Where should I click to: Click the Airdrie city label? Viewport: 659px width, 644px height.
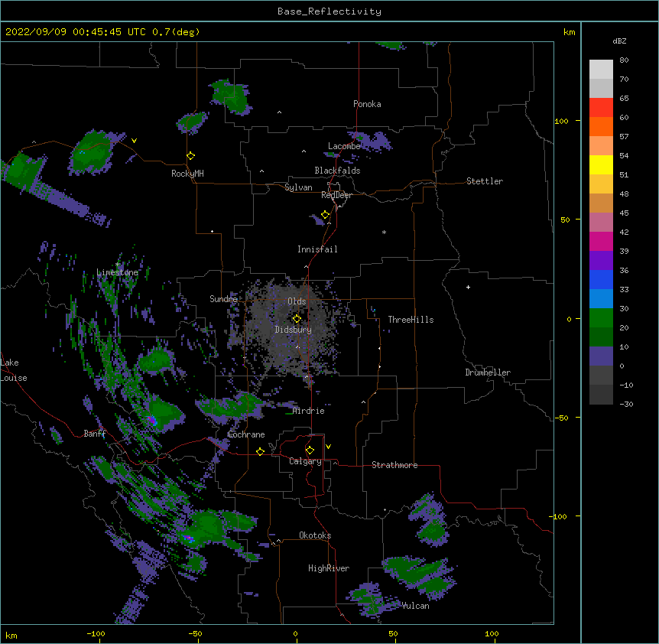(309, 411)
